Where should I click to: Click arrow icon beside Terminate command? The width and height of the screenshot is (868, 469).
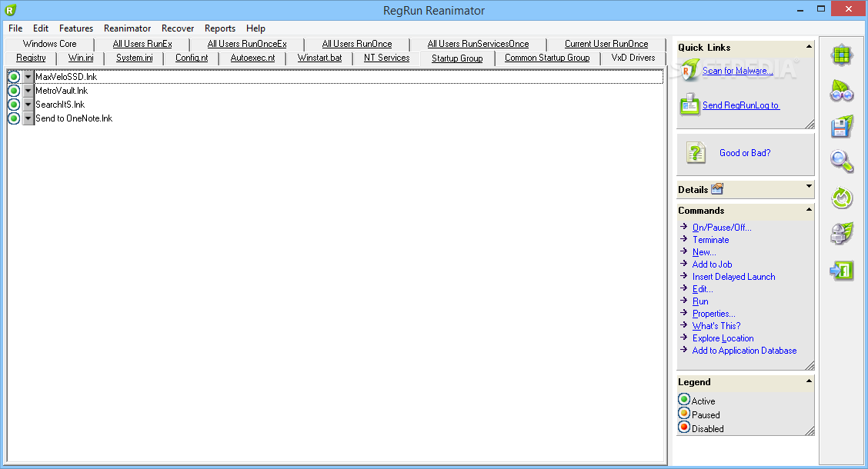tap(683, 239)
